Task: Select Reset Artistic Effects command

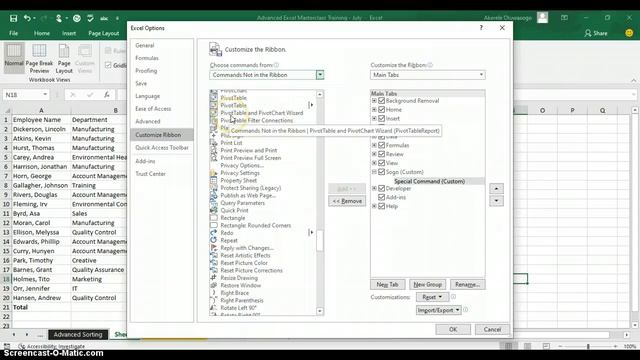Action: (x=245, y=256)
